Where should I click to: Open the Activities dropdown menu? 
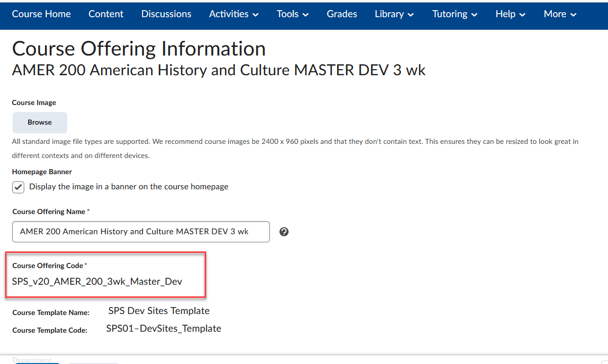(x=233, y=14)
